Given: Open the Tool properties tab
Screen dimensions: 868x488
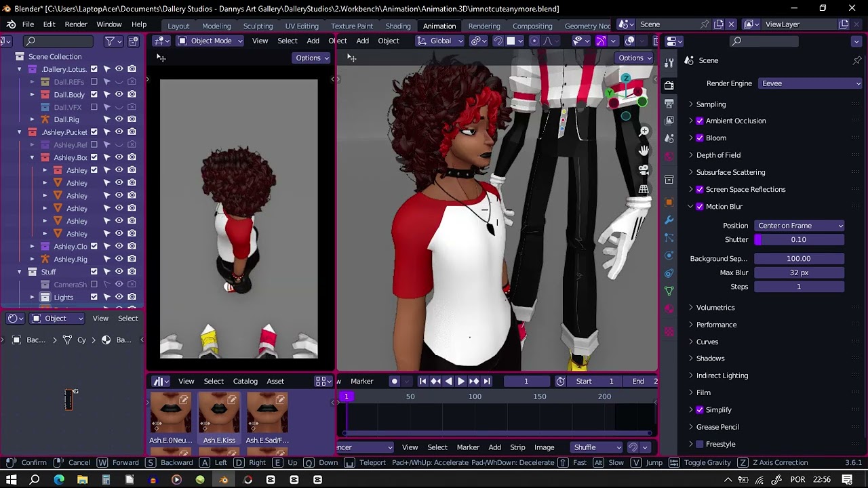Looking at the screenshot, I should [x=669, y=63].
